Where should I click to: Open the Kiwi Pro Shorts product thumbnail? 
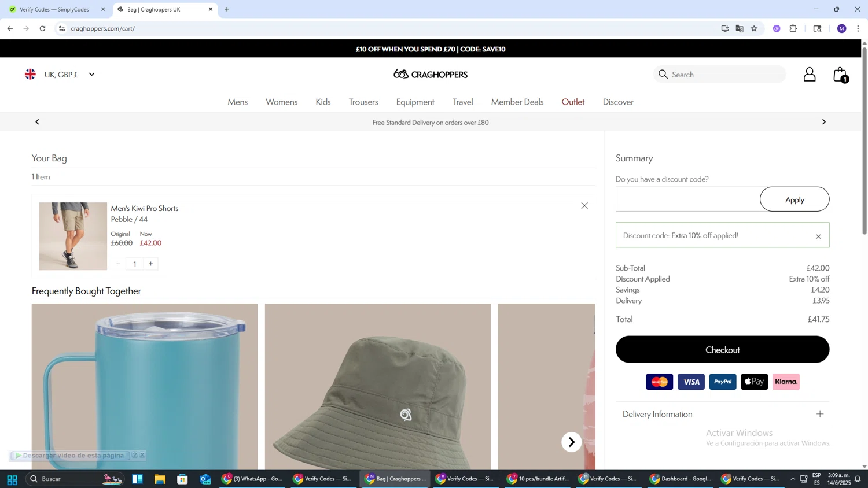(x=73, y=236)
